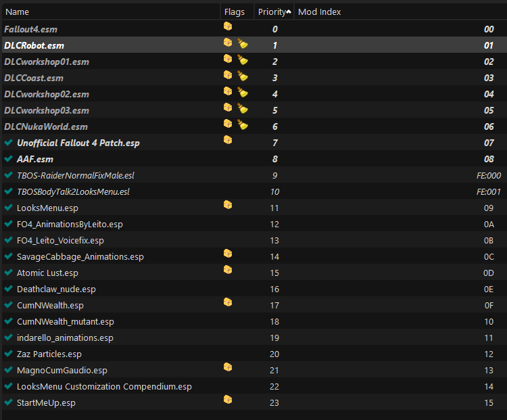Select the Deathclaw_nude.esp plugin name
Viewport: 507px width, 420px height.
pos(56,289)
